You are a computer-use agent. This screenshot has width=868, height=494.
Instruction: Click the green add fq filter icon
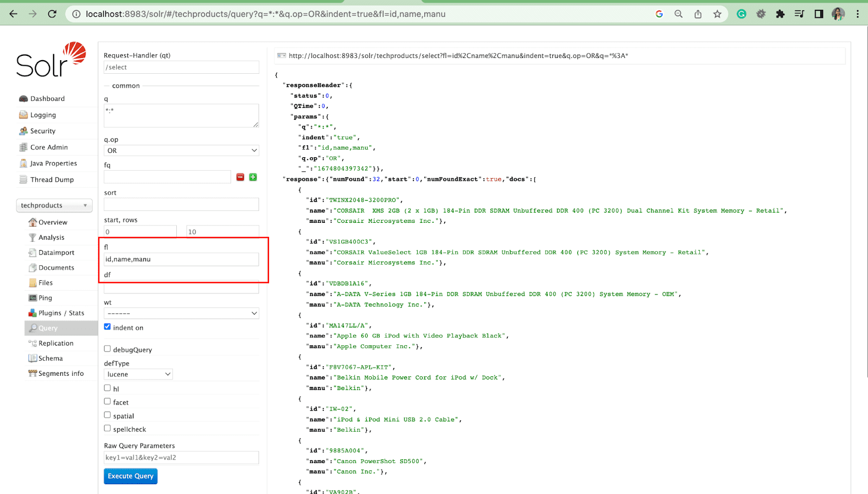tap(253, 177)
